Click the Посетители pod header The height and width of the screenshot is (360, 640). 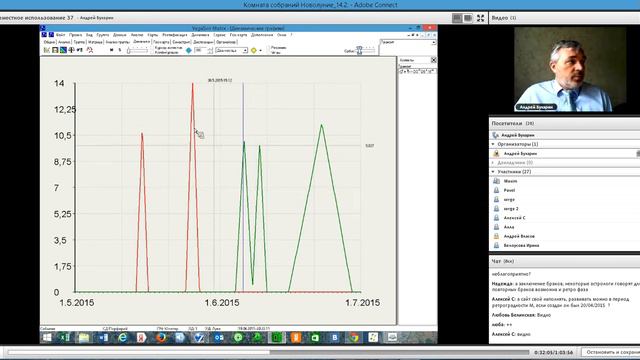[564, 123]
